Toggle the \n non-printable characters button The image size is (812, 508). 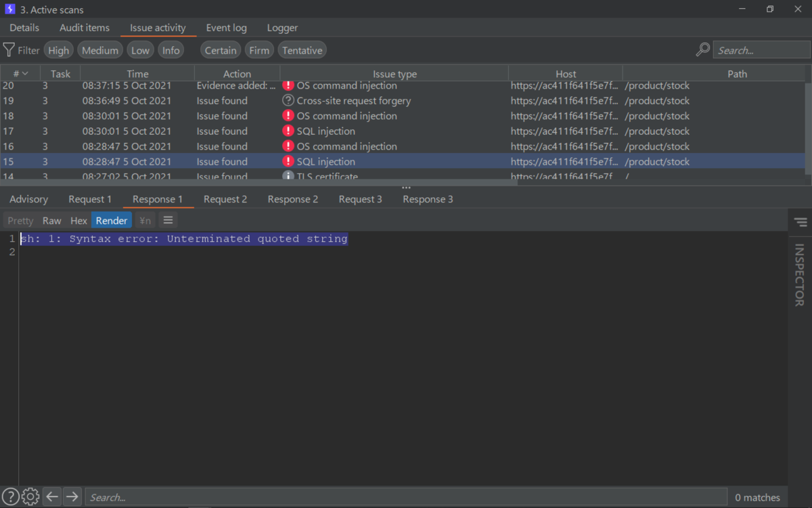pyautogui.click(x=145, y=220)
